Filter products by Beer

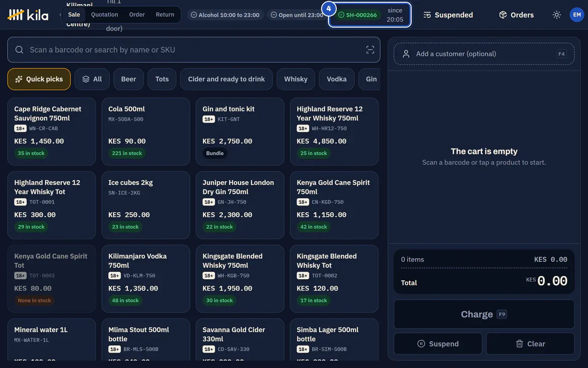[129, 79]
